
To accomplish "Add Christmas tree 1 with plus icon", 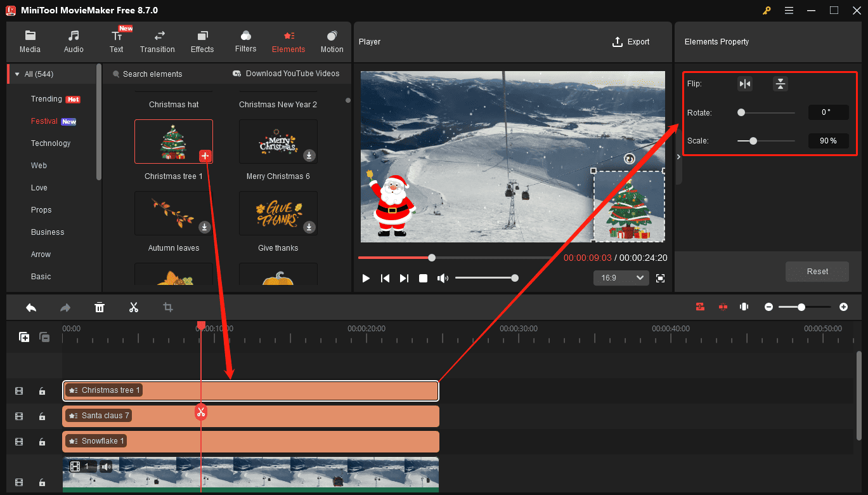I will (x=205, y=156).
